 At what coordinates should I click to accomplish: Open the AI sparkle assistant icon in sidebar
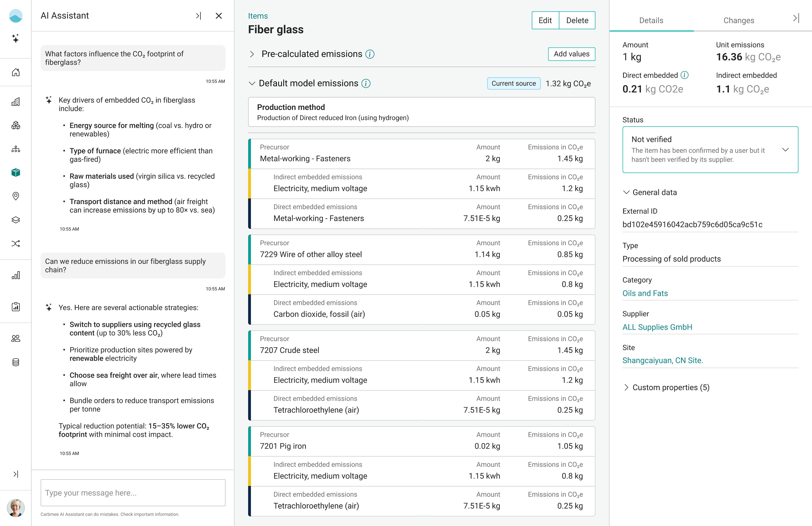coord(15,38)
